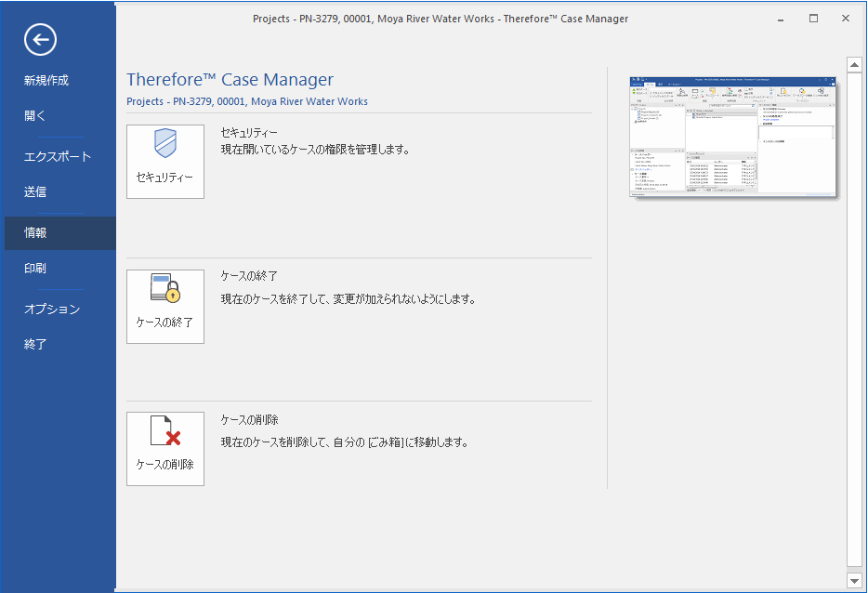
Task: Click the ケースの削除 section heading text
Action: pyautogui.click(x=250, y=420)
